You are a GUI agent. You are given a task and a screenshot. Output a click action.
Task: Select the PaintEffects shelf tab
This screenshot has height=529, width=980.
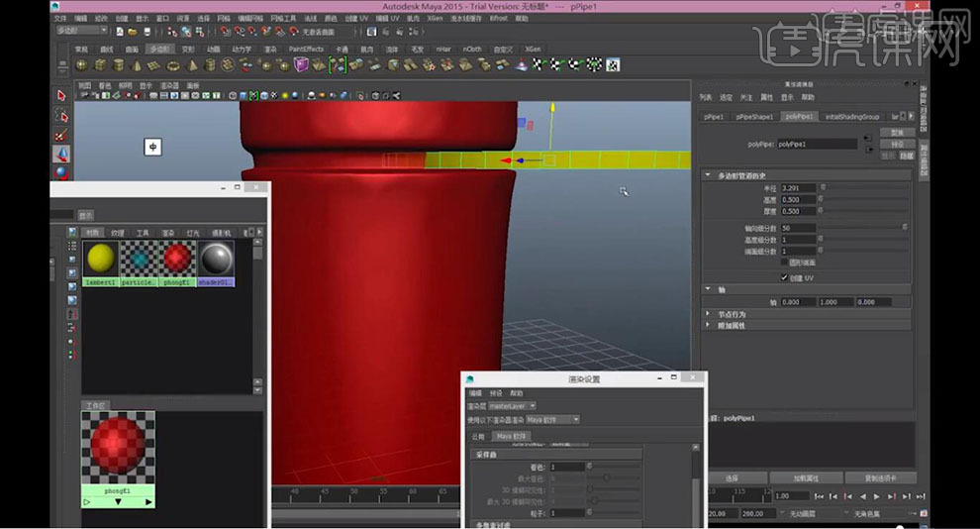[306, 49]
